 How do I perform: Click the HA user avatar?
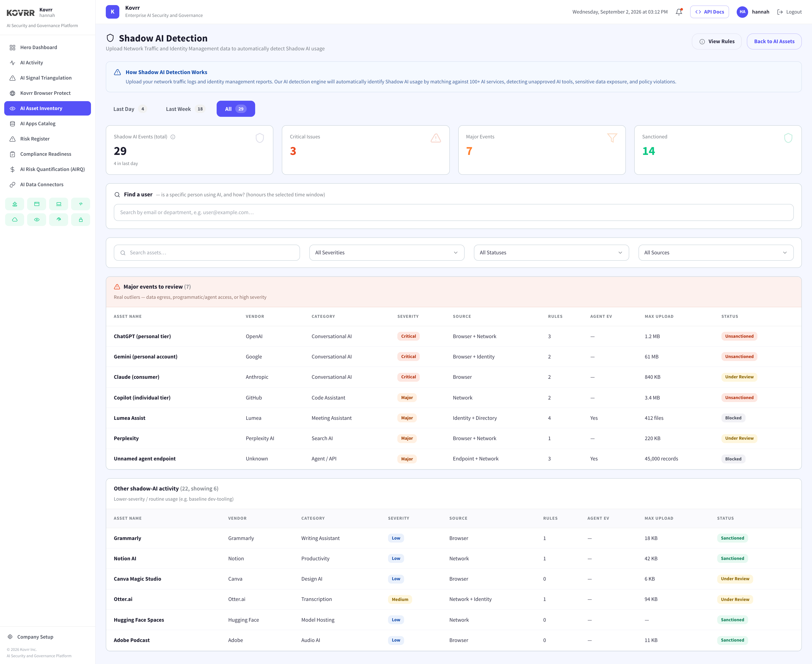click(x=742, y=12)
